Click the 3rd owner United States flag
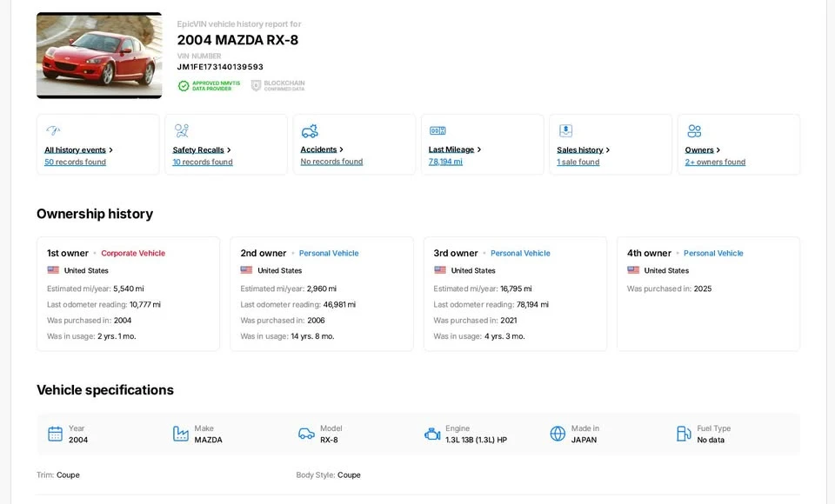 [440, 270]
